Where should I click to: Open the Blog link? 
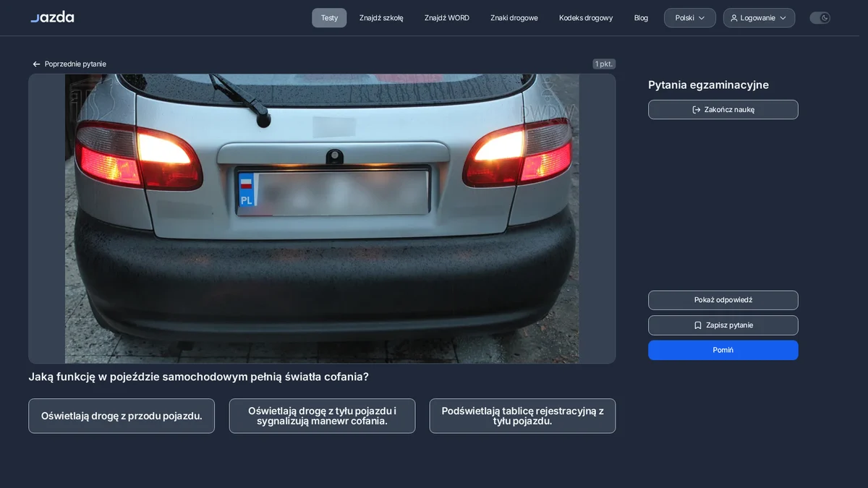coord(641,18)
